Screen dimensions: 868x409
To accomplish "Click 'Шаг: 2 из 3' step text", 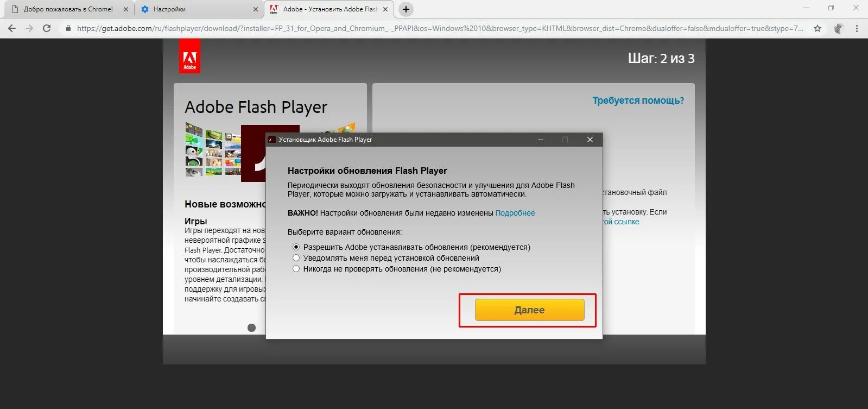I will coord(661,59).
